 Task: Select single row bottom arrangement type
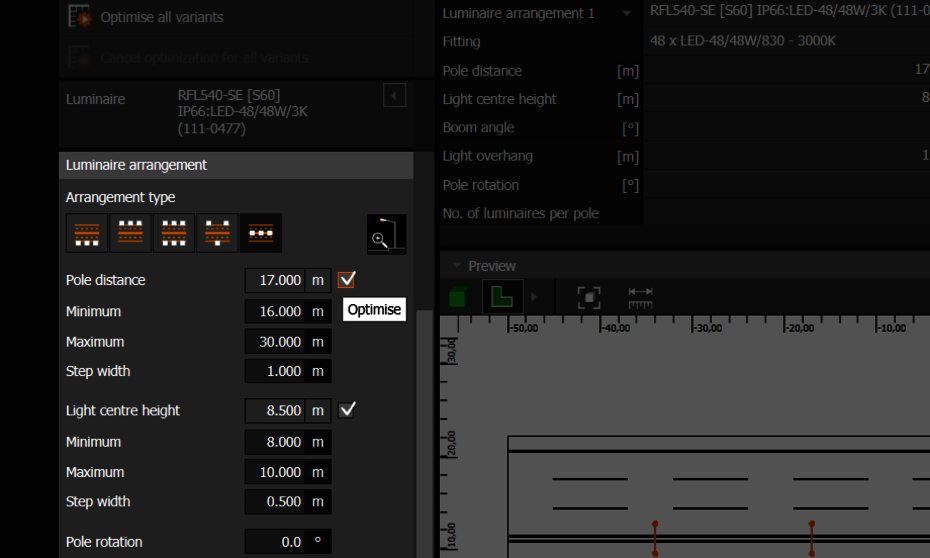(x=87, y=233)
